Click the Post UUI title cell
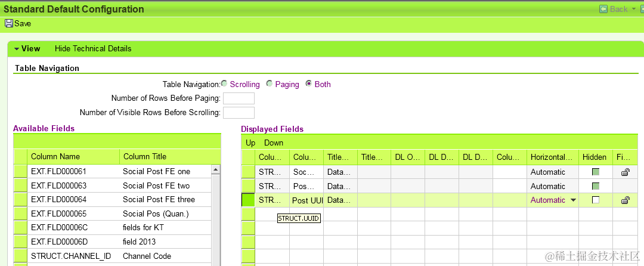 [x=307, y=200]
